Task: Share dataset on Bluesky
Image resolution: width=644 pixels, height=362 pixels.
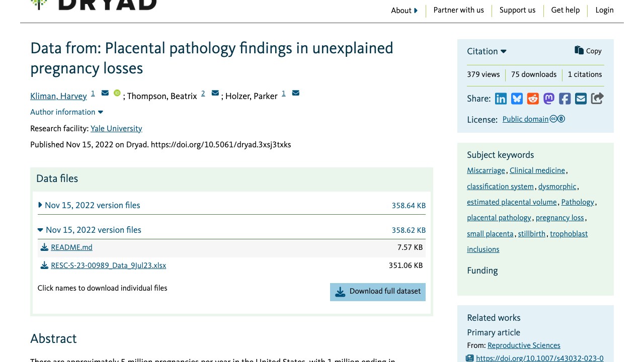Action: pos(517,99)
